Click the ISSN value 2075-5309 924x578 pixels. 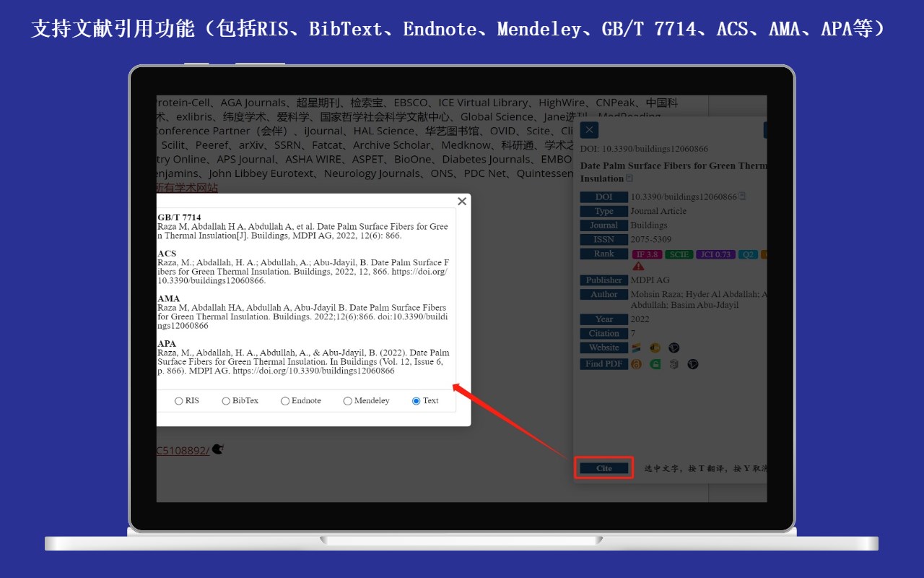[x=651, y=239]
